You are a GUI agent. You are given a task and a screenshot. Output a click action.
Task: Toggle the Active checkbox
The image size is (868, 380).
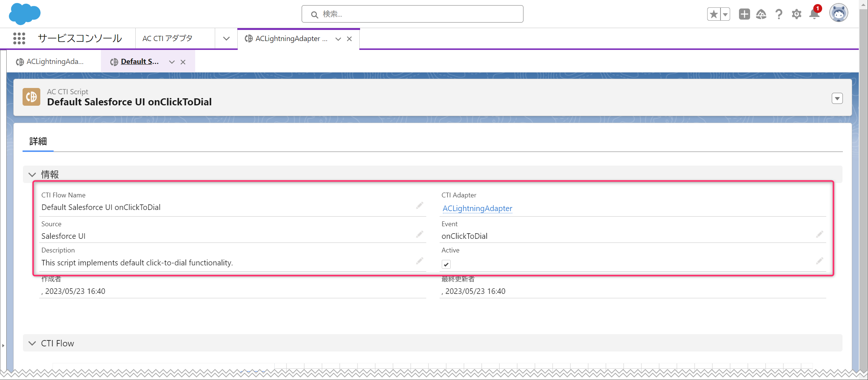coord(446,264)
